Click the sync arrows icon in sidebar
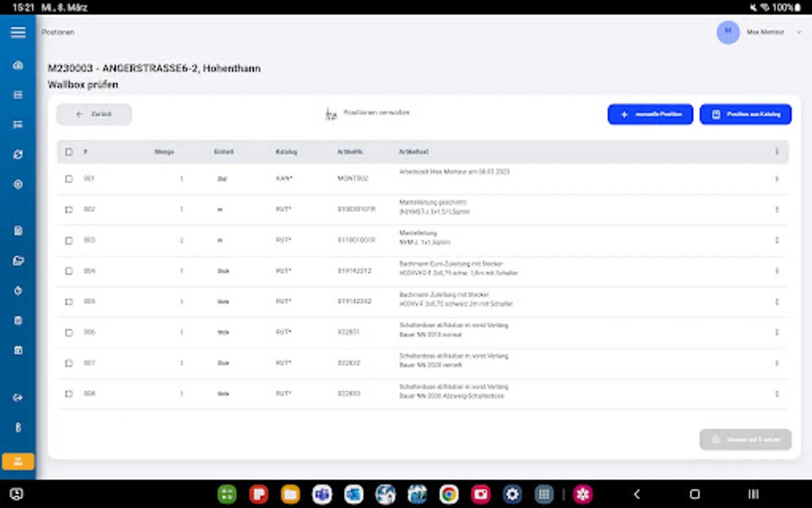The width and height of the screenshot is (812, 508). click(x=18, y=154)
